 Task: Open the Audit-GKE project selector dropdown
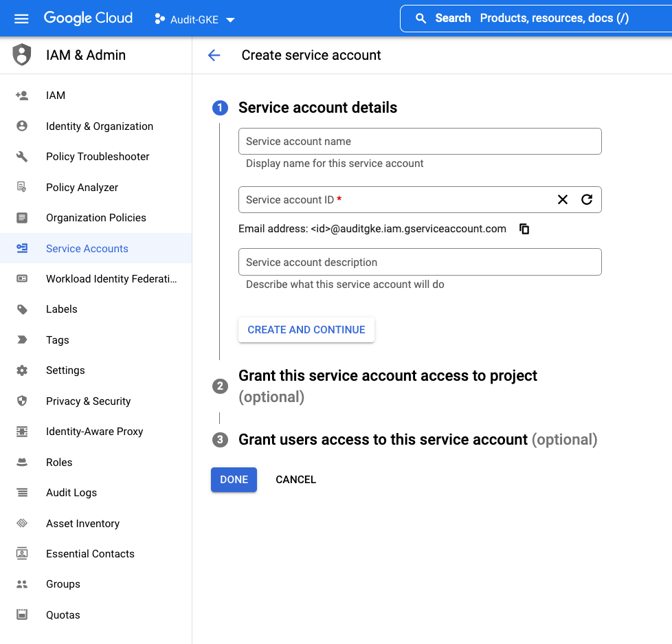tap(194, 19)
